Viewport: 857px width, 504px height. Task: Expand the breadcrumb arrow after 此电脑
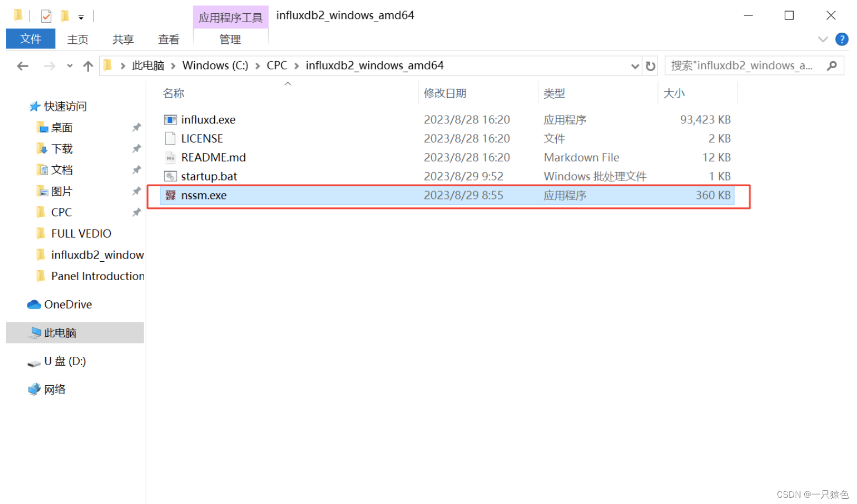coord(173,65)
